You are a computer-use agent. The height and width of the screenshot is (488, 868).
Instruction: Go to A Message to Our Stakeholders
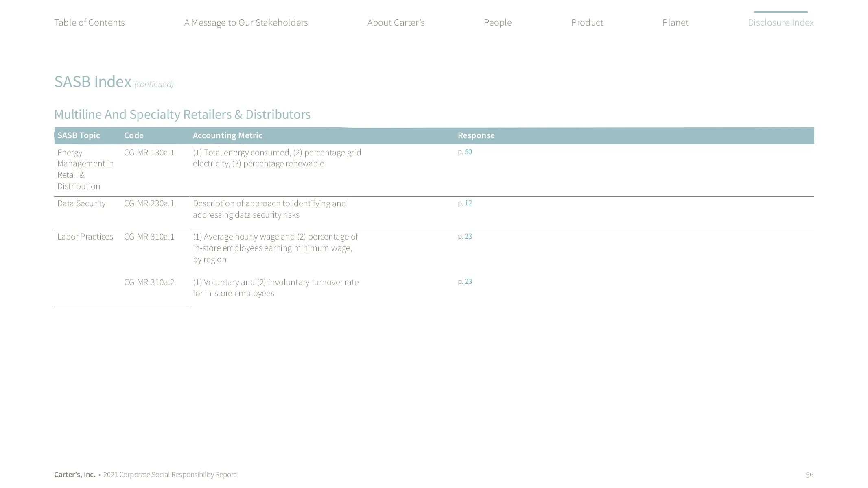pyautogui.click(x=246, y=22)
